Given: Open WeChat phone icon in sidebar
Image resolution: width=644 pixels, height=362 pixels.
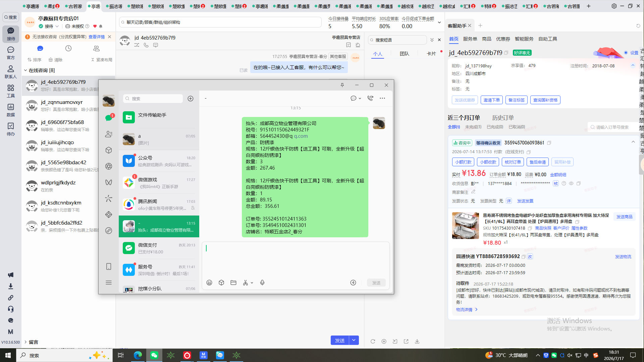Looking at the screenshot, I should pyautogui.click(x=108, y=266).
